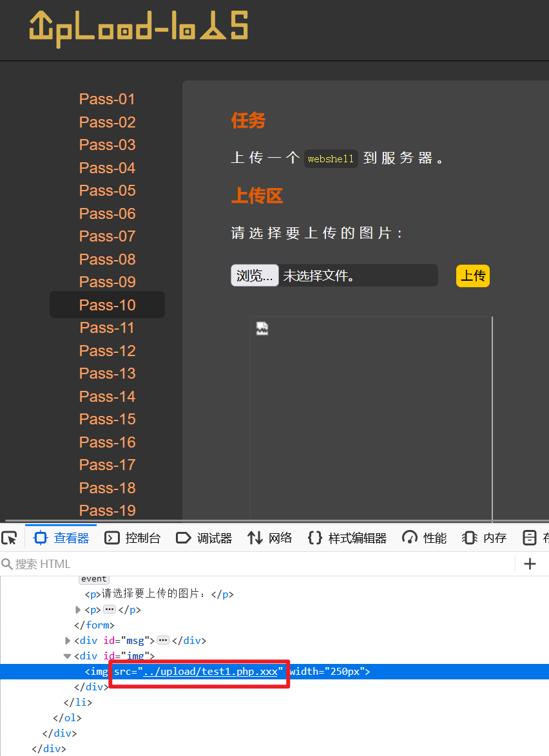This screenshot has height=756, width=549.
Task: Switch to the 控制台 console tab
Action: click(x=133, y=538)
